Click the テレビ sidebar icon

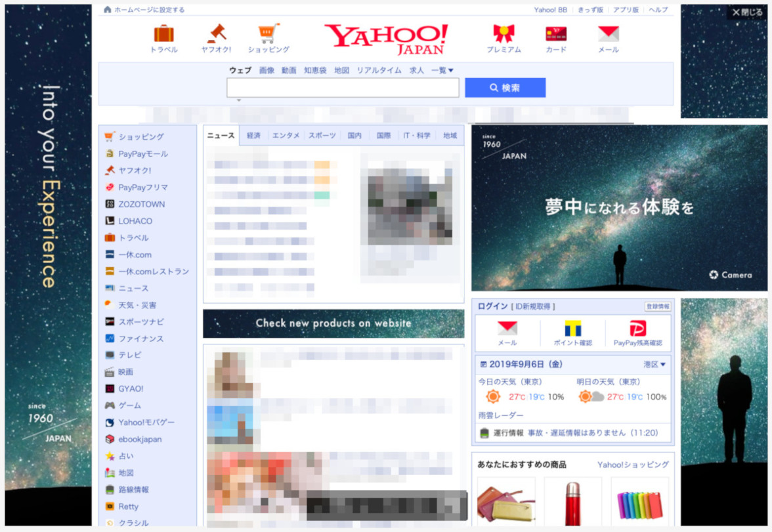tap(110, 355)
